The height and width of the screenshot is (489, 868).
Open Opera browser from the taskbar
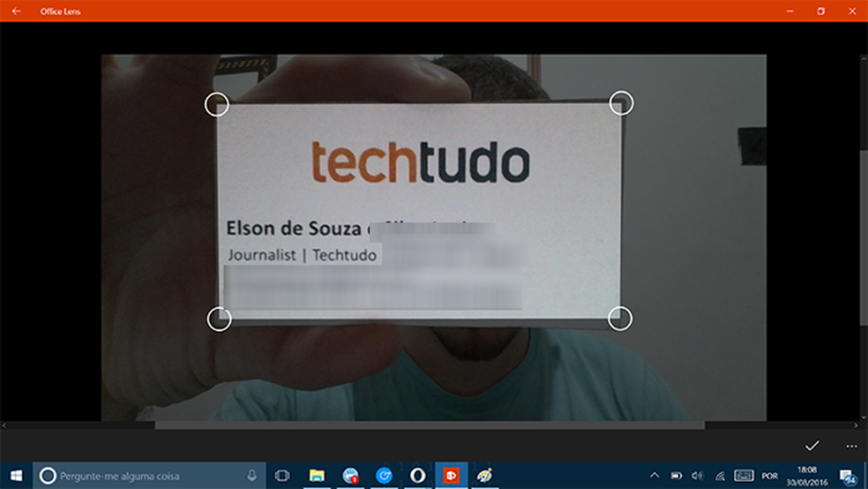417,476
